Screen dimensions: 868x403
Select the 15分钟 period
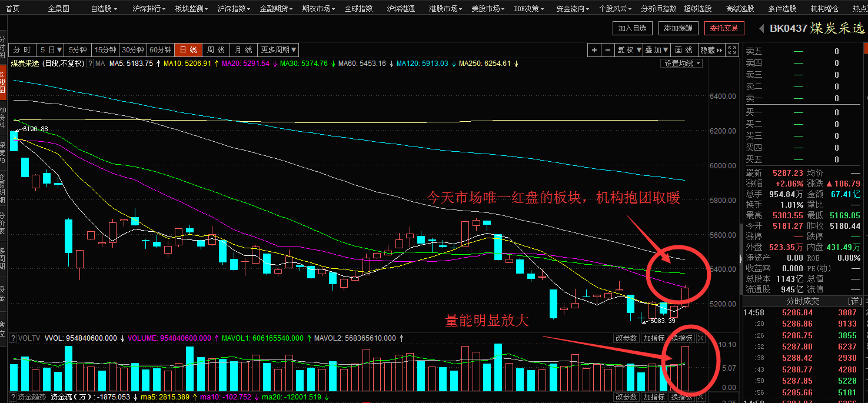[106, 50]
